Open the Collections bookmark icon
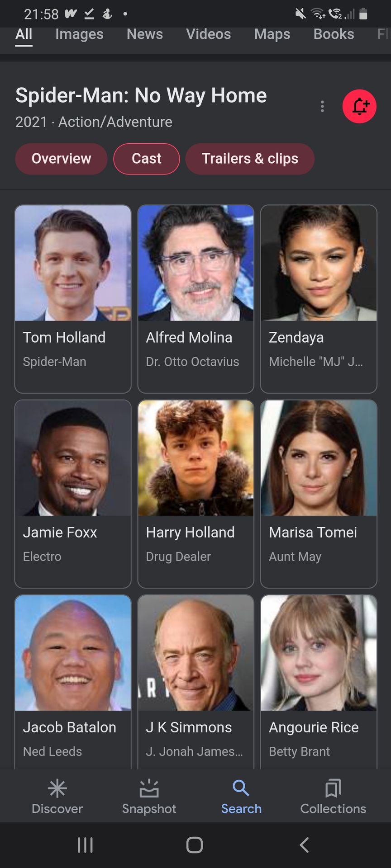This screenshot has height=868, width=391. click(x=333, y=788)
